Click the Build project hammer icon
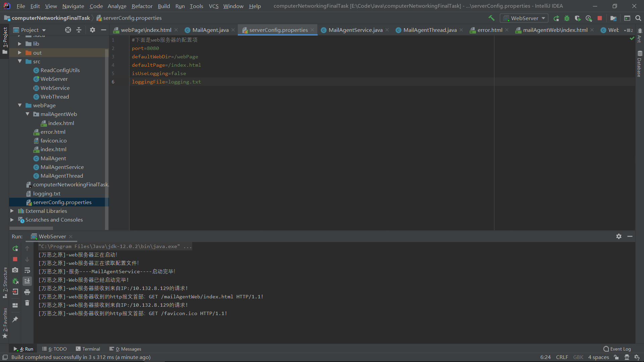This screenshot has height=362, width=644. (x=491, y=18)
